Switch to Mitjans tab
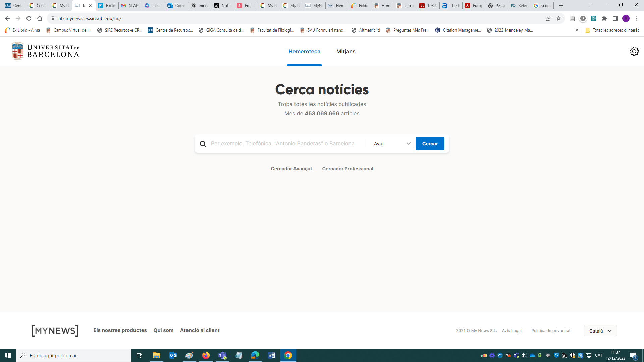The height and width of the screenshot is (362, 644). [346, 51]
